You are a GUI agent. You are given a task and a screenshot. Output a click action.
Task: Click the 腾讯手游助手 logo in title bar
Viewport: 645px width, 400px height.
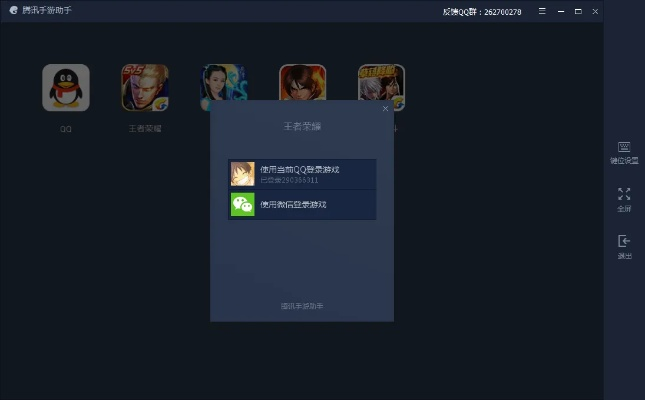pos(14,10)
